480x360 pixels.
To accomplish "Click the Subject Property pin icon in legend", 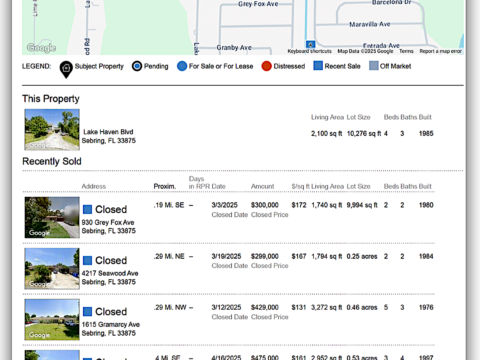I will pos(66,69).
